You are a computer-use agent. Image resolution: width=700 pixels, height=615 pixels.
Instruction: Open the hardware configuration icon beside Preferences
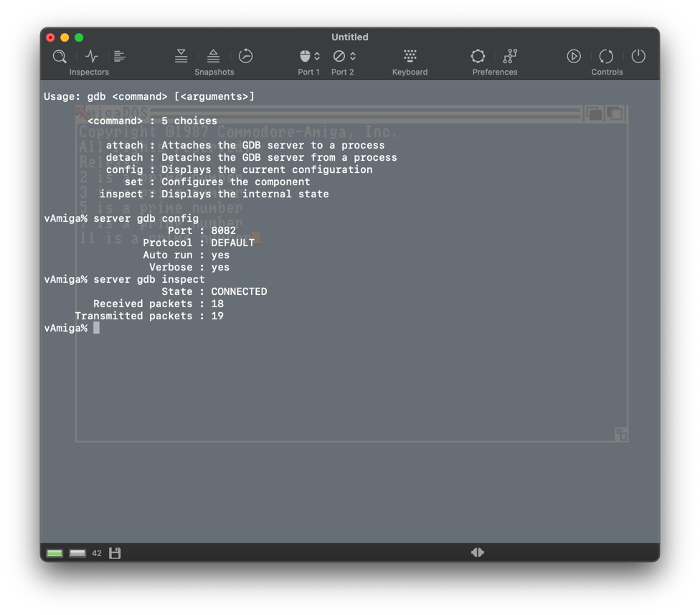tap(510, 56)
